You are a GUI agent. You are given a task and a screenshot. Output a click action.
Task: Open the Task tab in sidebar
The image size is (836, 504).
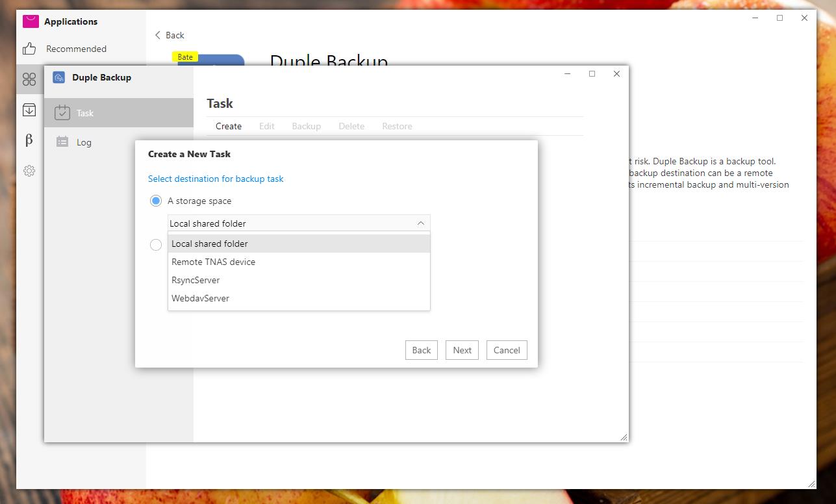coord(84,113)
